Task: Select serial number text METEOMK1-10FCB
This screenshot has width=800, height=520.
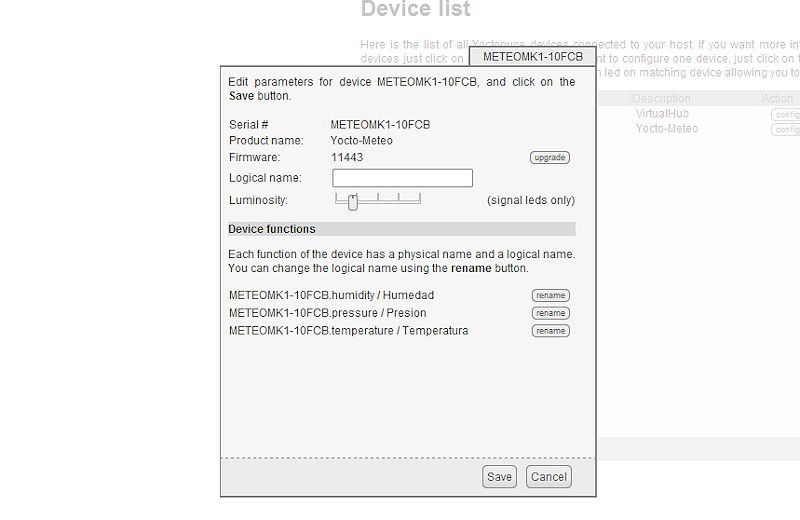Action: (x=380, y=125)
